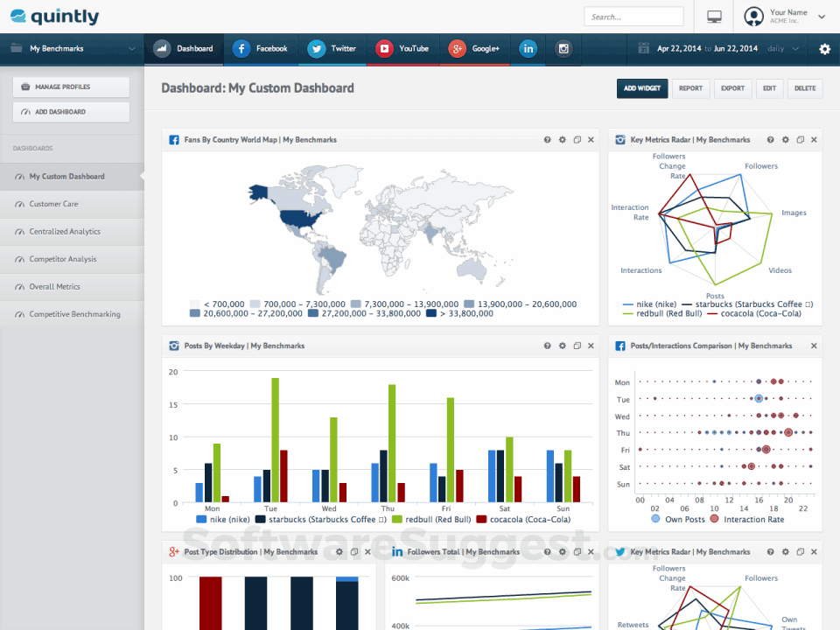Click help icon on Key Metrics Radar widget
The height and width of the screenshot is (630, 840).
tap(770, 139)
